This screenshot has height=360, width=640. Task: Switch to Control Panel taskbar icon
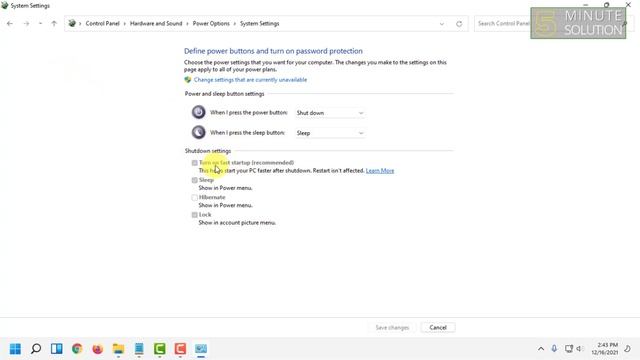click(201, 349)
